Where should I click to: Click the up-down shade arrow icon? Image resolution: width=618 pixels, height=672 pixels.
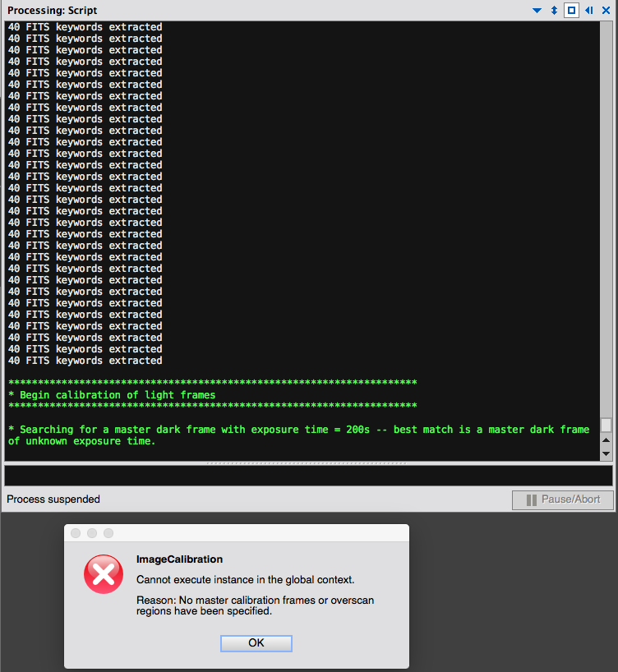(554, 11)
